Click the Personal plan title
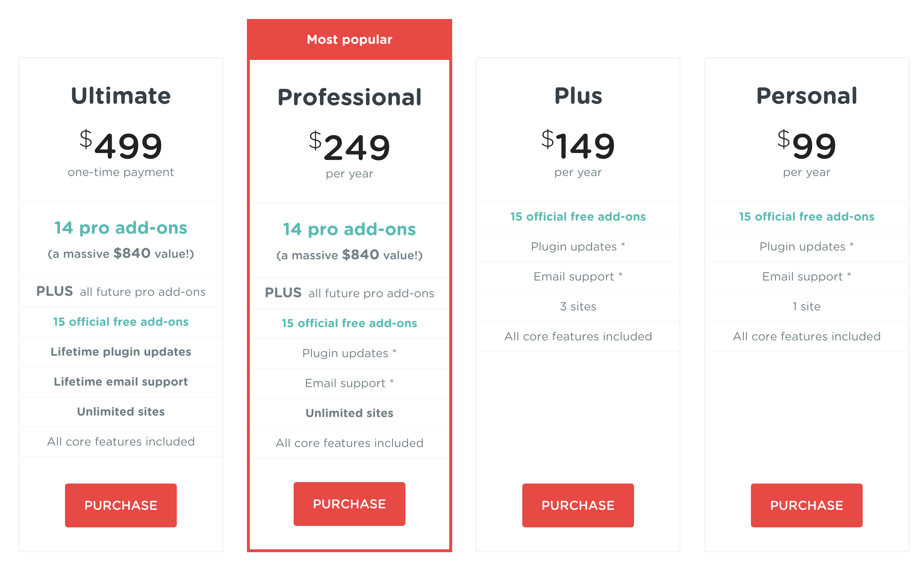 (x=806, y=95)
